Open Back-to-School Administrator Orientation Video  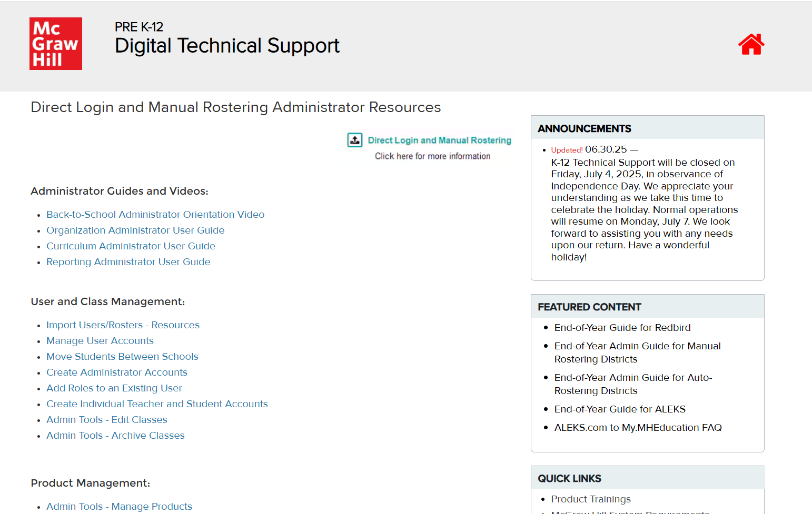(155, 215)
